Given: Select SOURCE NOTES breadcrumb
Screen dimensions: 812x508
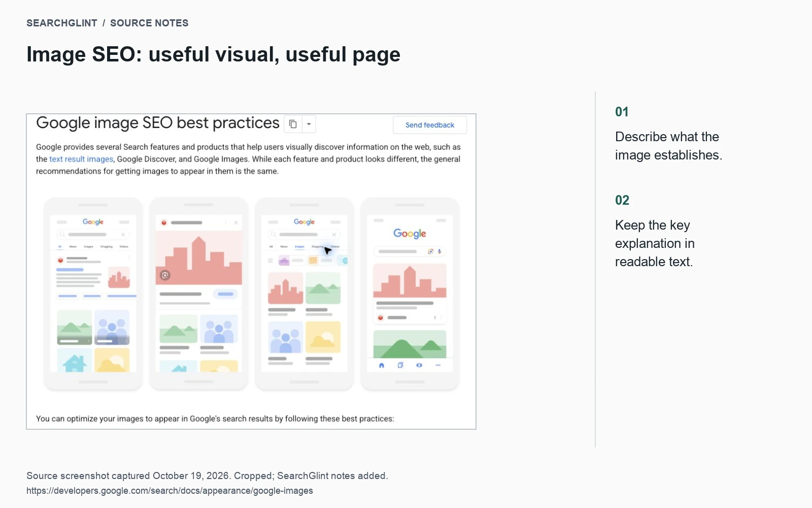Looking at the screenshot, I should (x=149, y=23).
